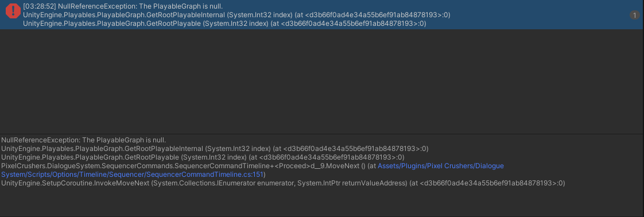
Task: Select the NullReferenceException log entry row
Action: (x=322, y=15)
